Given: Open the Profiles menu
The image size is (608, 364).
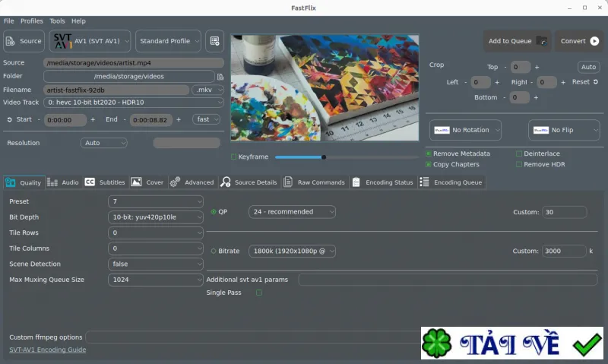Looking at the screenshot, I should click(32, 21).
